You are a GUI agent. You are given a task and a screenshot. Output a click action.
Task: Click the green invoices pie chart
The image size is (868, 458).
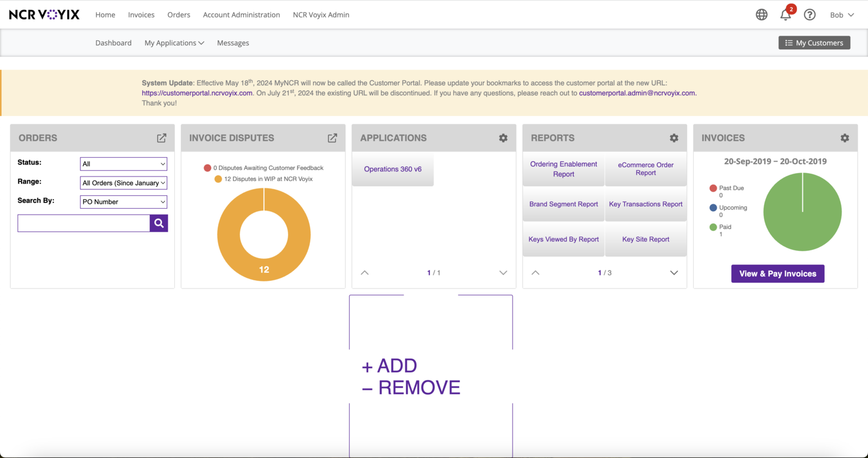coord(802,212)
